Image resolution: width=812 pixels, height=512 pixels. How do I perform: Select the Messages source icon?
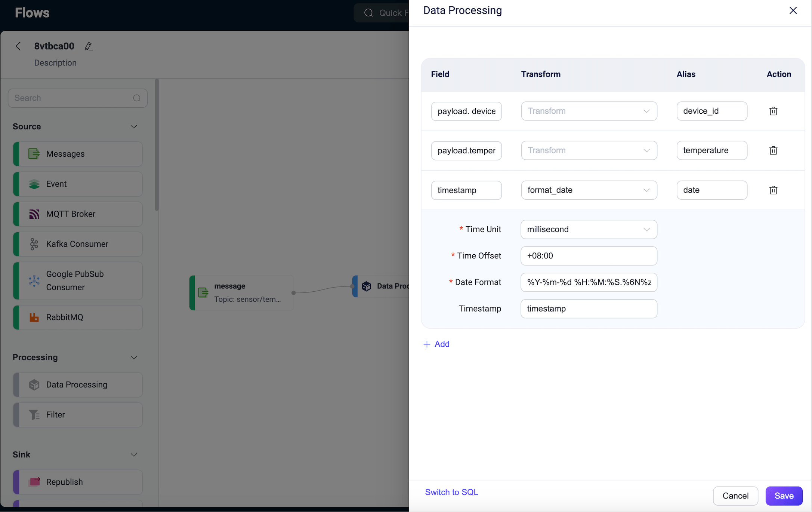point(34,154)
